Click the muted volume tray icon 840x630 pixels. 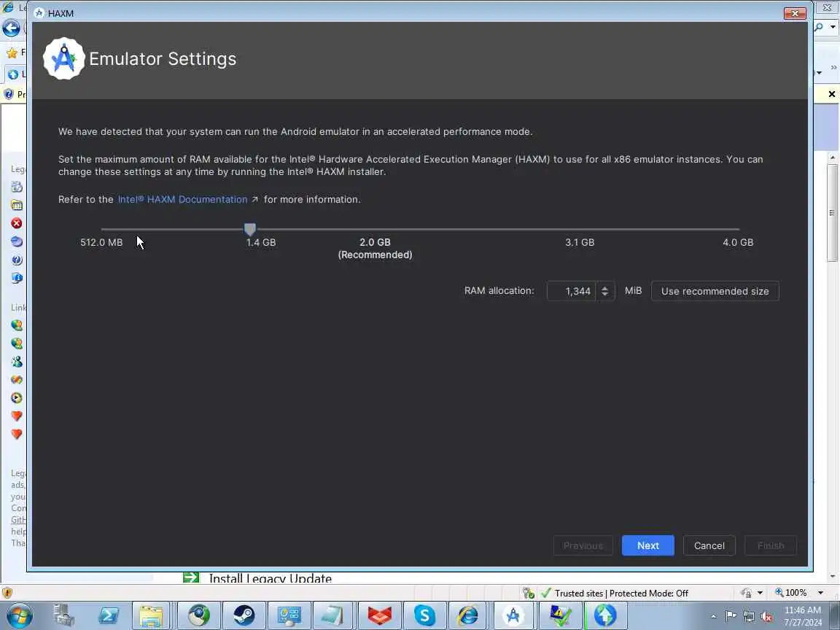[x=766, y=616]
